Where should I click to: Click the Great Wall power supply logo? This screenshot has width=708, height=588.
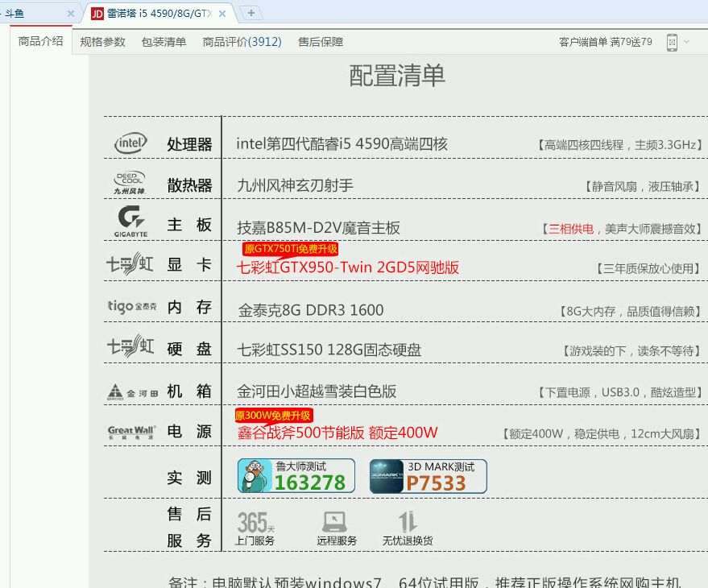pyautogui.click(x=132, y=432)
